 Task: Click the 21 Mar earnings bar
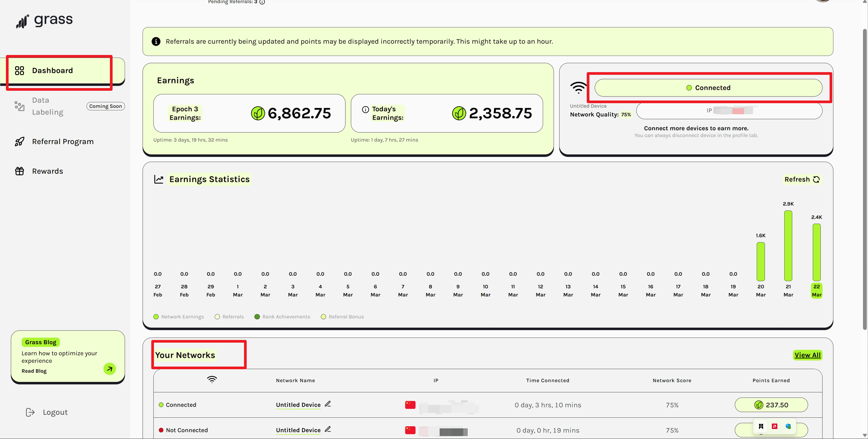point(788,246)
